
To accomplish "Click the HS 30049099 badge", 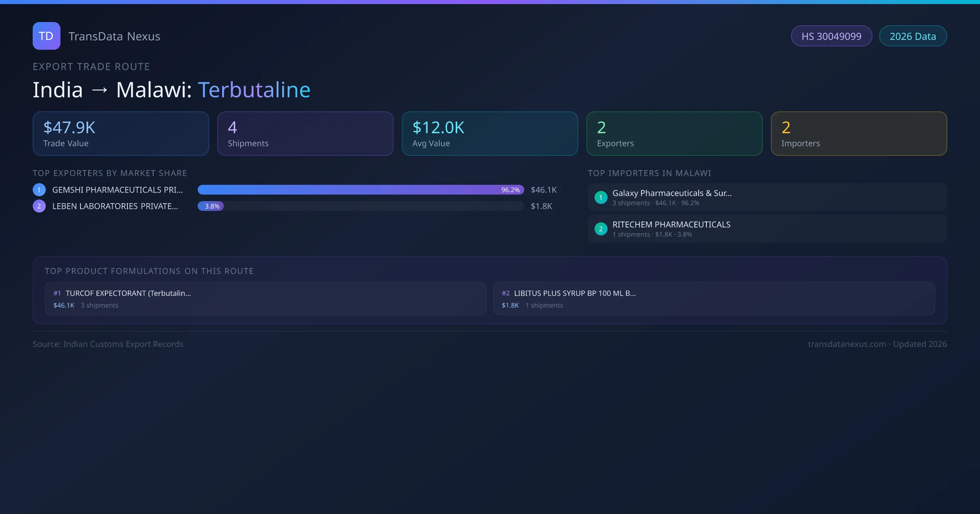I will point(831,36).
